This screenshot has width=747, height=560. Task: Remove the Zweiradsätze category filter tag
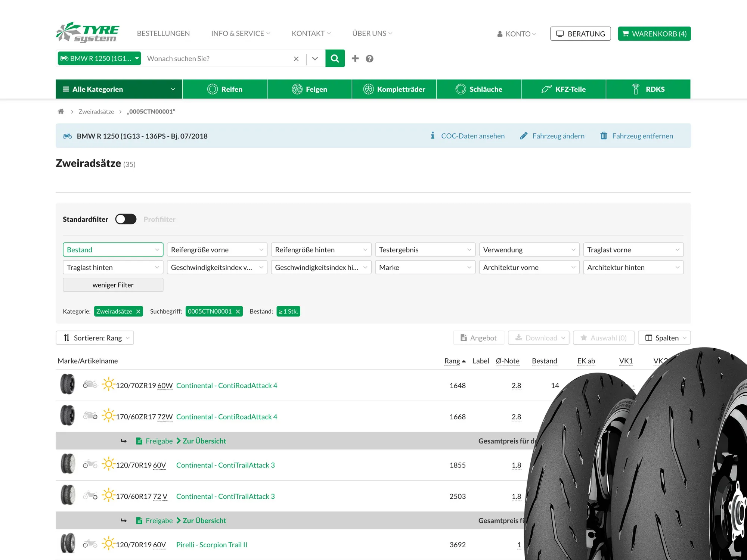(138, 311)
